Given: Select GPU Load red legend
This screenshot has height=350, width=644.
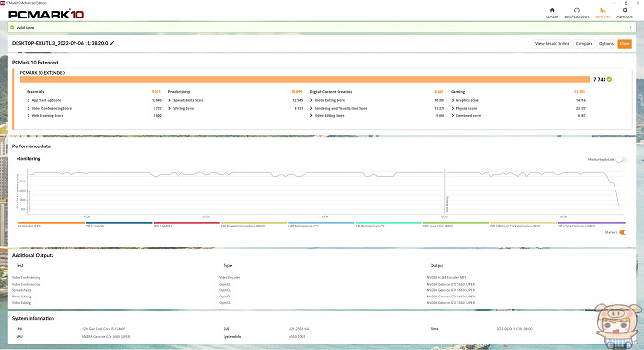Looking at the screenshot, I should [x=186, y=225].
